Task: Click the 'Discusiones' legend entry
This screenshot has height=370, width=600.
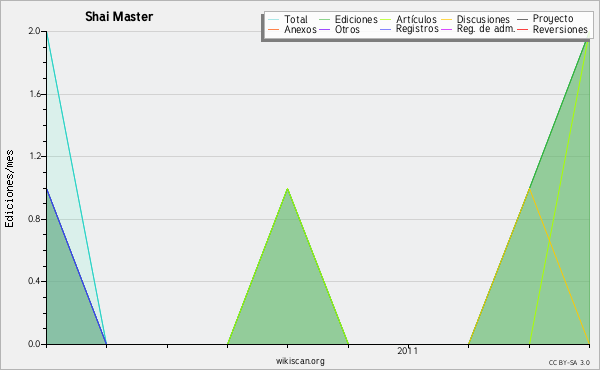Action: pyautogui.click(x=483, y=19)
